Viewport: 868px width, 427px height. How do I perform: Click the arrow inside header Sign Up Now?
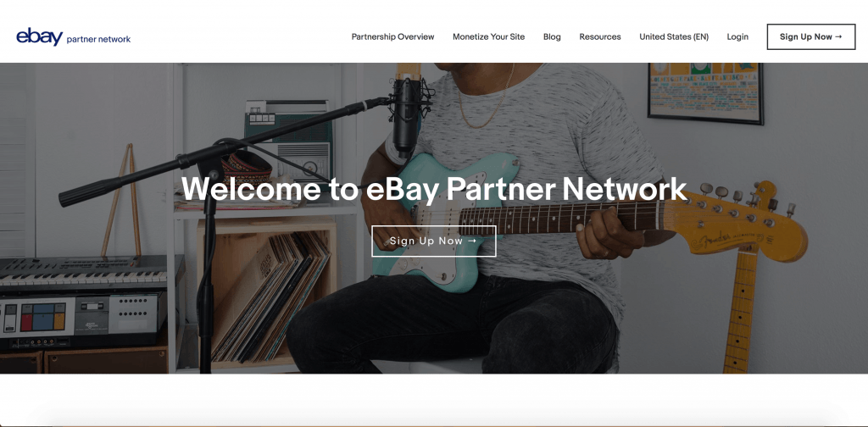coord(838,36)
